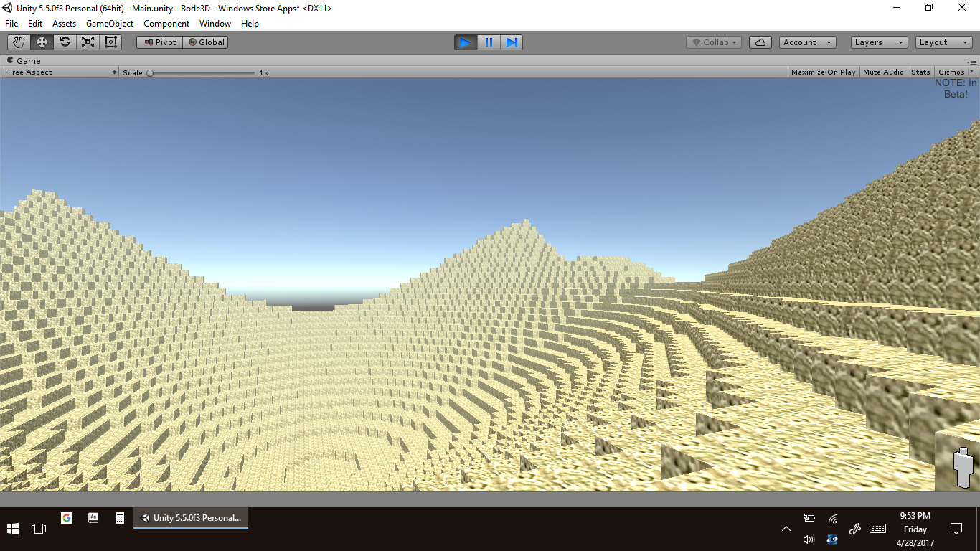Expand the Layers dropdown
The image size is (980, 551).
click(x=879, y=42)
